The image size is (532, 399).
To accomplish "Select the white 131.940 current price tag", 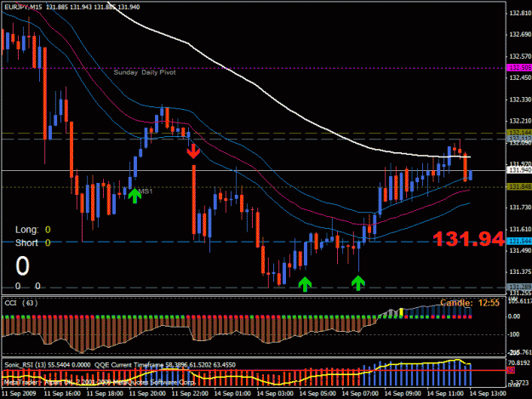I will point(519,170).
